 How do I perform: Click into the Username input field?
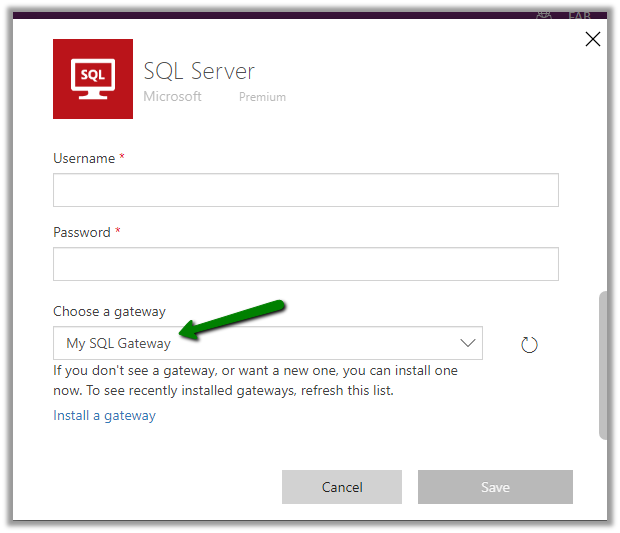click(x=305, y=190)
